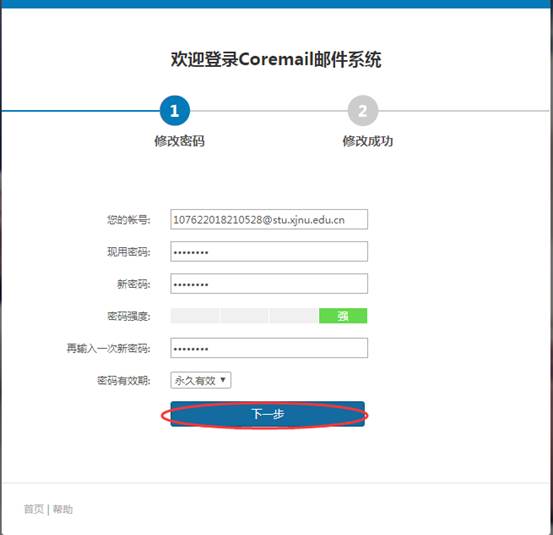
Task: Click the 现用密码 field label
Action: click(x=129, y=252)
